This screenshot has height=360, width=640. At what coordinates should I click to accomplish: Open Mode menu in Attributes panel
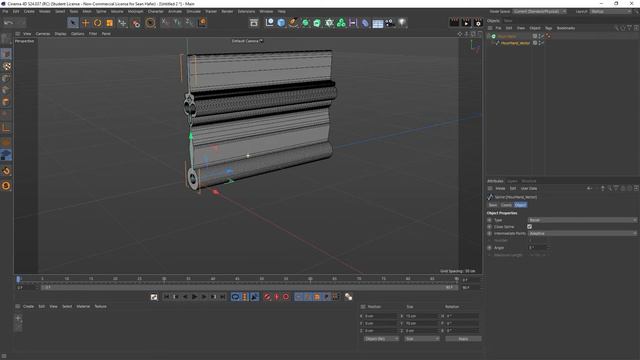(x=500, y=189)
